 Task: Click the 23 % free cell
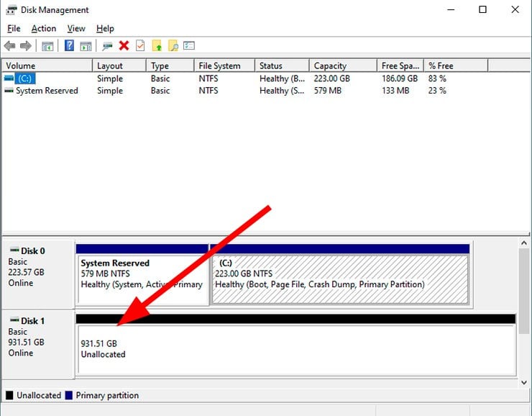click(437, 91)
